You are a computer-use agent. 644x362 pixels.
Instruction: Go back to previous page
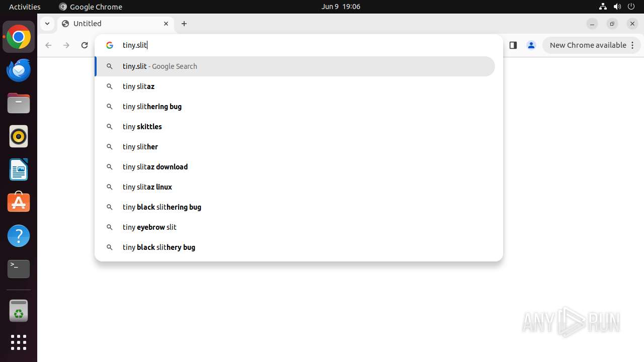(x=48, y=45)
